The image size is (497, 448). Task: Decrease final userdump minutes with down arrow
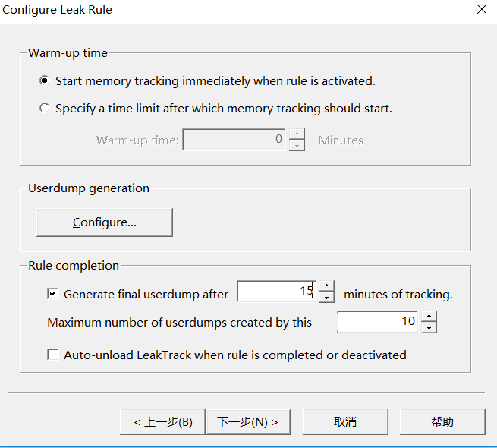(x=326, y=298)
